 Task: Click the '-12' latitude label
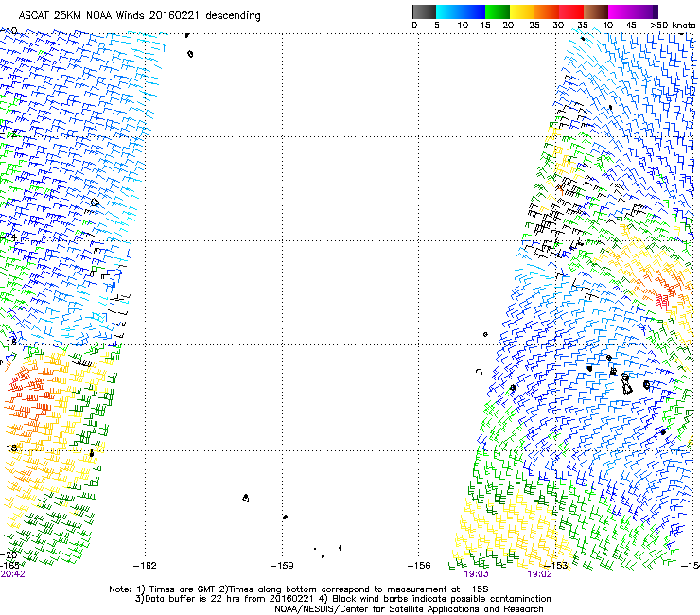click(x=9, y=134)
